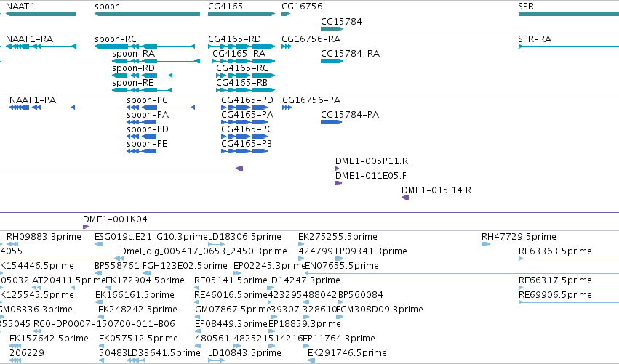The width and height of the screenshot is (619, 364).
Task: Select the CG4165-PA protein label
Action: pyautogui.click(x=247, y=115)
